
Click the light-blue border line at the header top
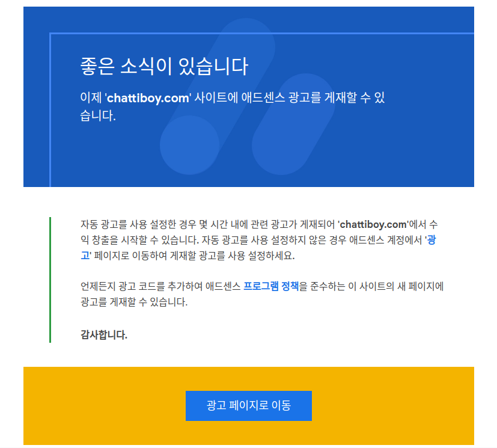258,34
